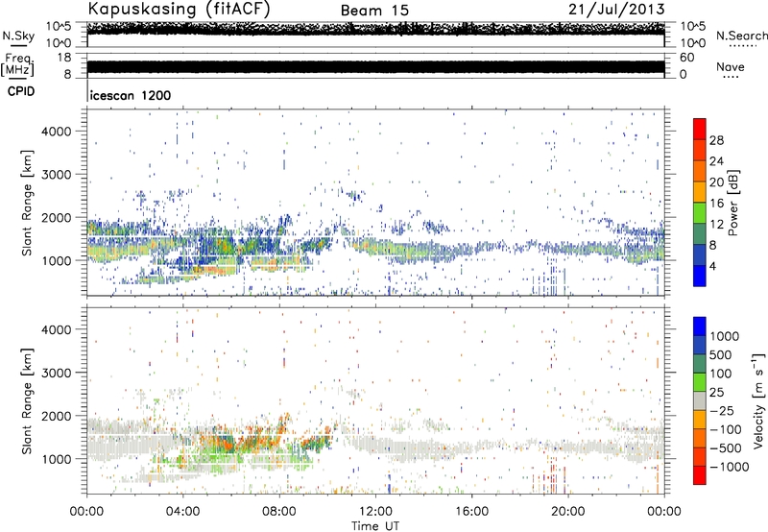Screen dimensions: 768x532
Task: Click the '16:00' time axis label
Action: click(x=471, y=512)
